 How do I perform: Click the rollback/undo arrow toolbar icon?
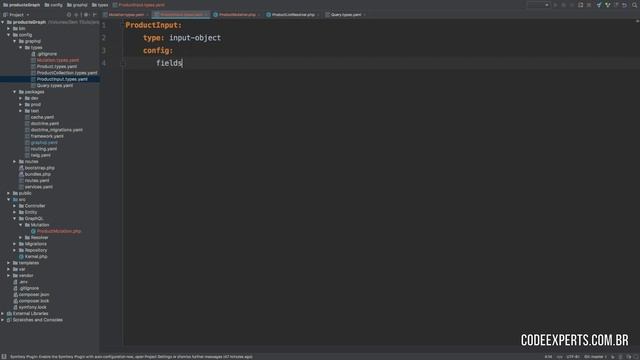pos(624,5)
